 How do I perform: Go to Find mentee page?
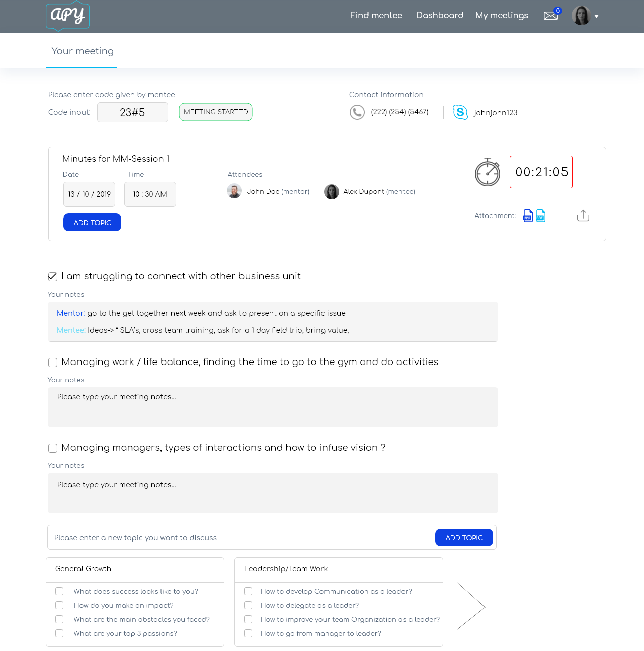[376, 15]
